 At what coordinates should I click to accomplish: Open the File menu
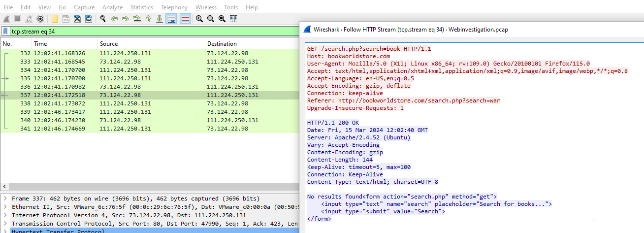coord(8,7)
